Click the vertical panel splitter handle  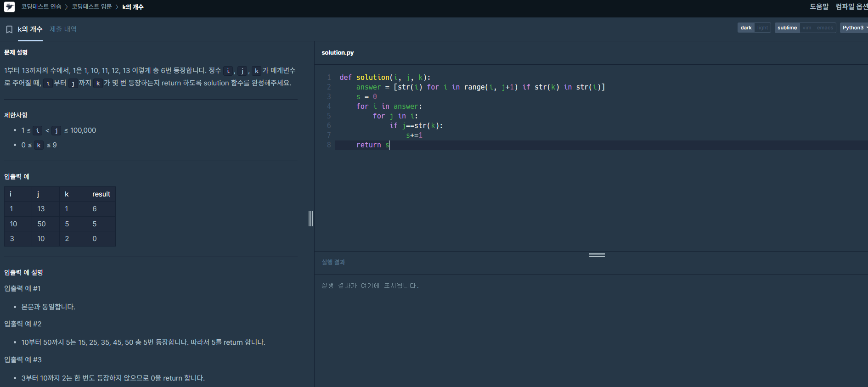(311, 219)
